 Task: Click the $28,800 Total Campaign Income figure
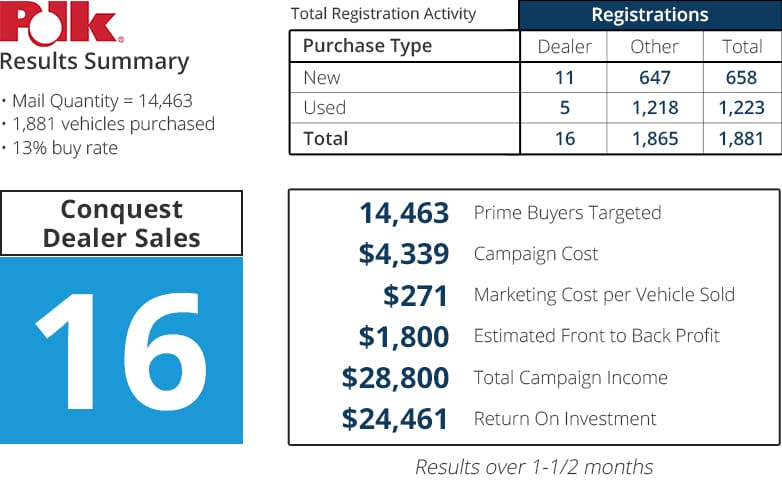[x=395, y=378]
